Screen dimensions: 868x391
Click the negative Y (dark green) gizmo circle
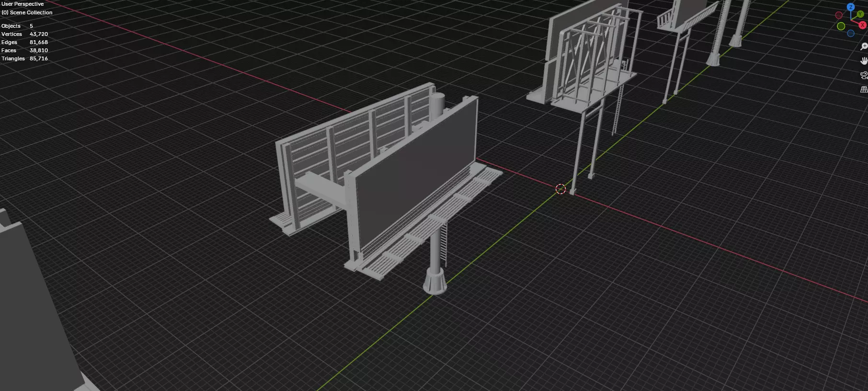(841, 26)
